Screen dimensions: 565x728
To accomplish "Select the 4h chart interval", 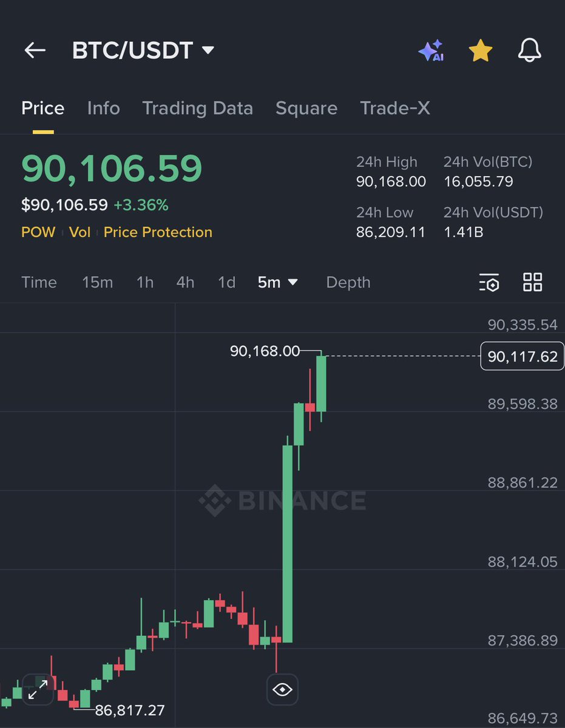I will (x=185, y=283).
